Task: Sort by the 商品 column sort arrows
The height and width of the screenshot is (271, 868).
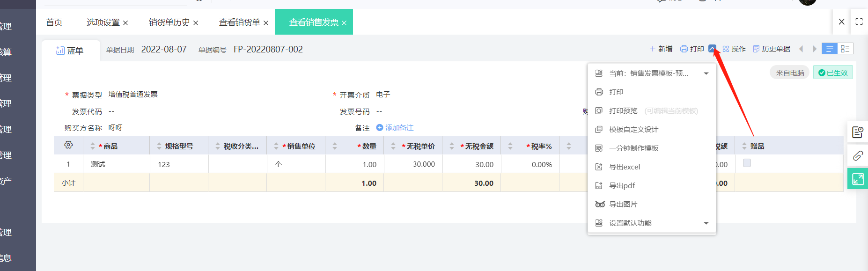Action: [93, 146]
